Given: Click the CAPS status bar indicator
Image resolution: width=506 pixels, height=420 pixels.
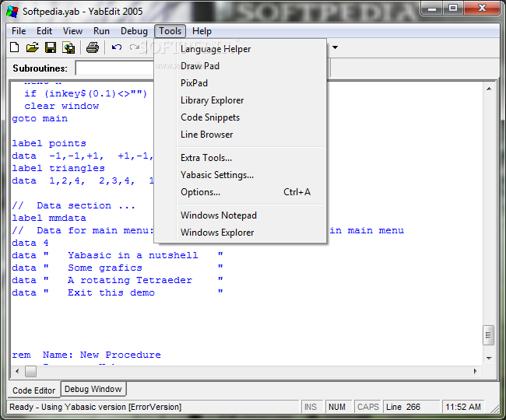Looking at the screenshot, I should coord(368,407).
